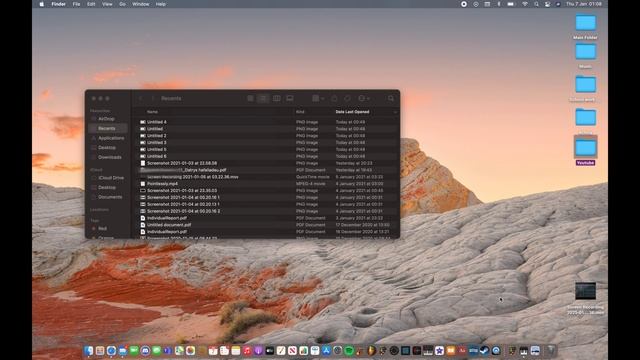
Task: Select Downloads in the Finder sidebar
Action: (110, 157)
